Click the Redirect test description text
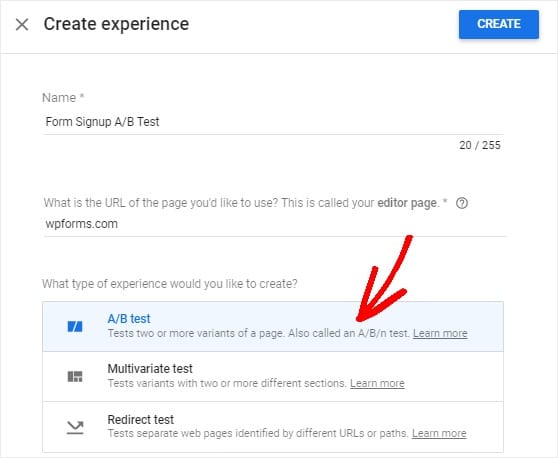This screenshot has height=458, width=558. pos(259,433)
